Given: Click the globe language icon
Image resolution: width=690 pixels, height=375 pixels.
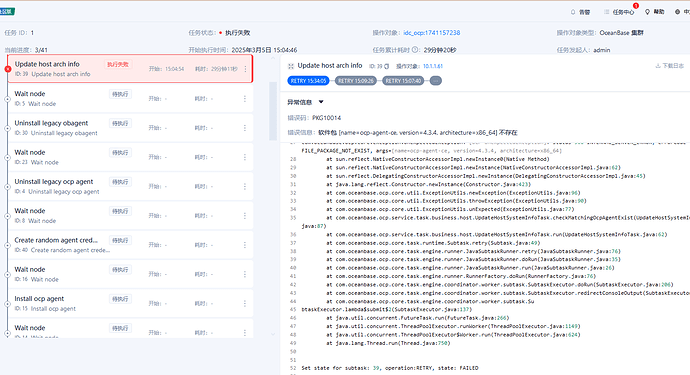Looking at the screenshot, I should [677, 12].
